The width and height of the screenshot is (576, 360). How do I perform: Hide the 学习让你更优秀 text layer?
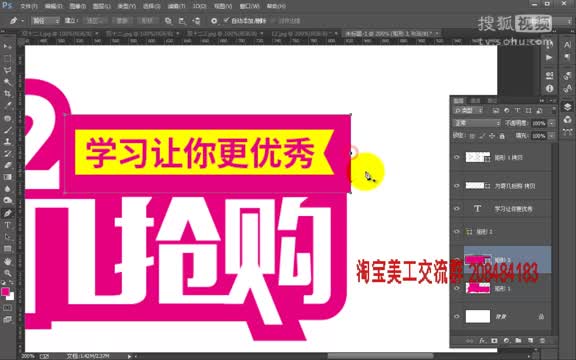(457, 209)
